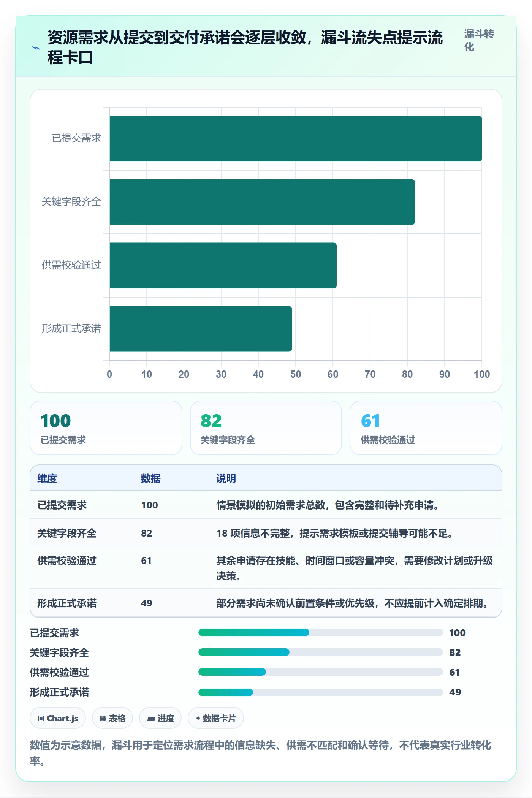
Task: Click the 数据卡片 chip
Action: [216, 718]
